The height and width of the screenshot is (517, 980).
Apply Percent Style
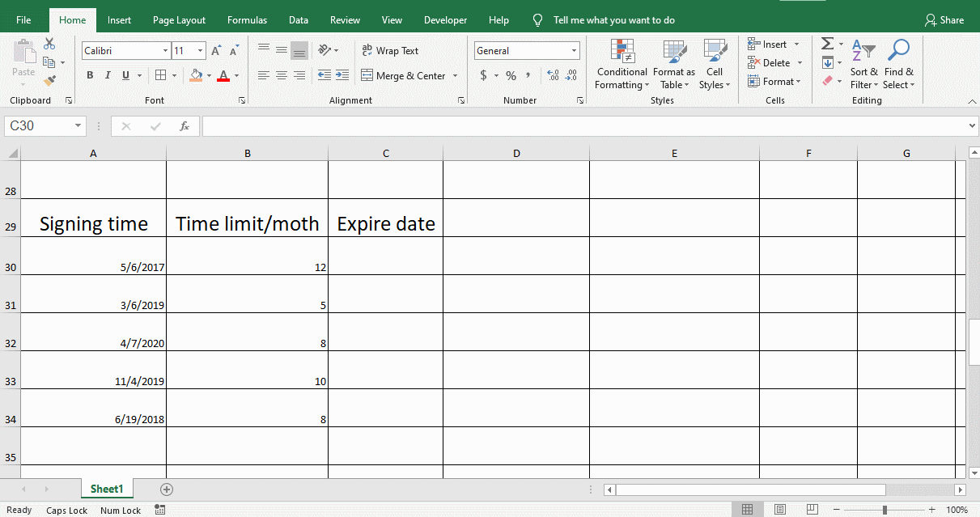click(x=511, y=75)
